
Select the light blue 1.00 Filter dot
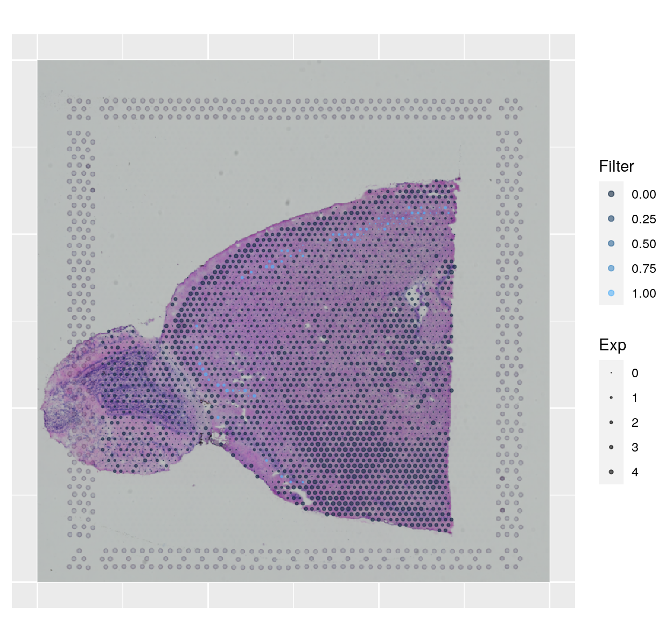point(611,293)
